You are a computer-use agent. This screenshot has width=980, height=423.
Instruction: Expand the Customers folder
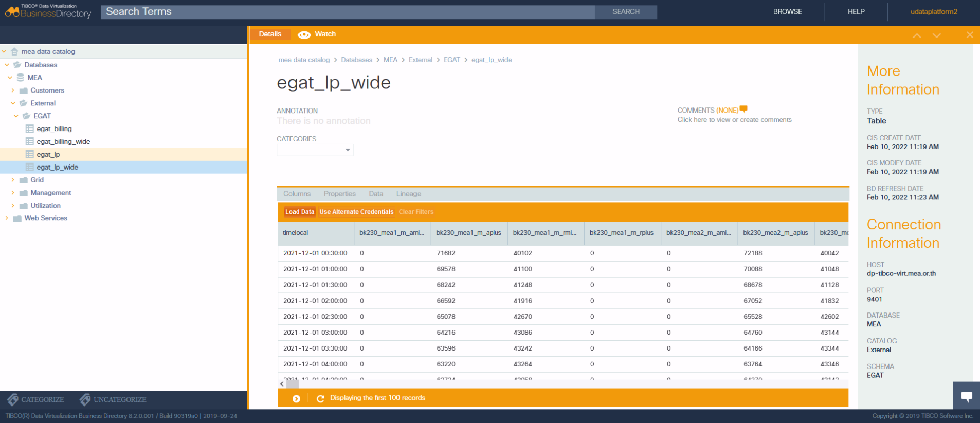pos(13,90)
